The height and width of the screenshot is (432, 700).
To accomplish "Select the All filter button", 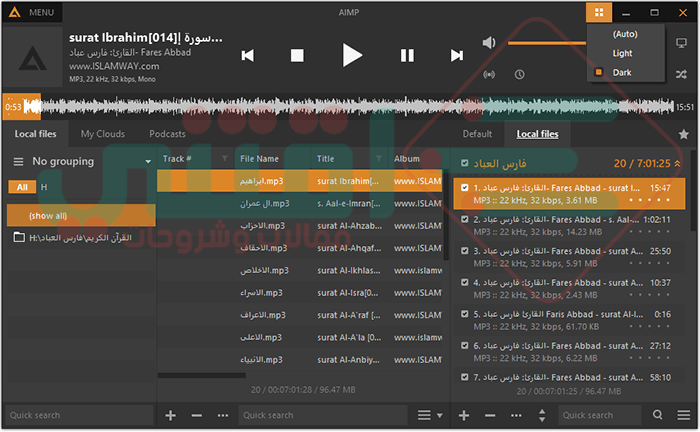I will click(22, 187).
